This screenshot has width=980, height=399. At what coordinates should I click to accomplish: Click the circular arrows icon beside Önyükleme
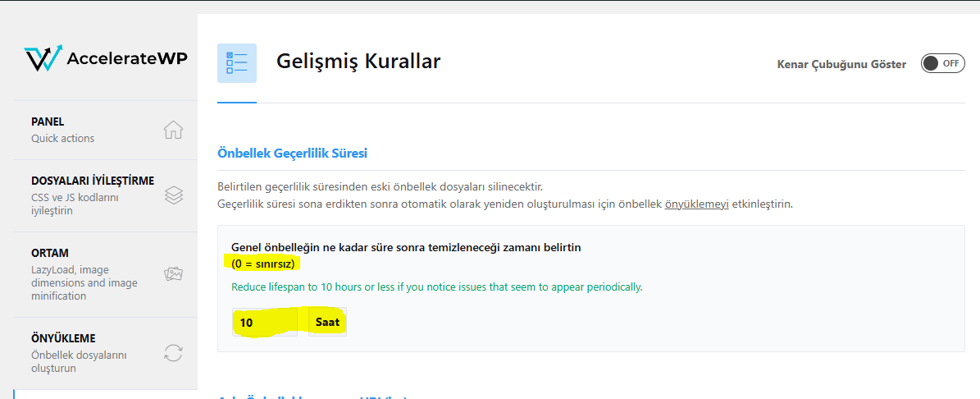(173, 353)
